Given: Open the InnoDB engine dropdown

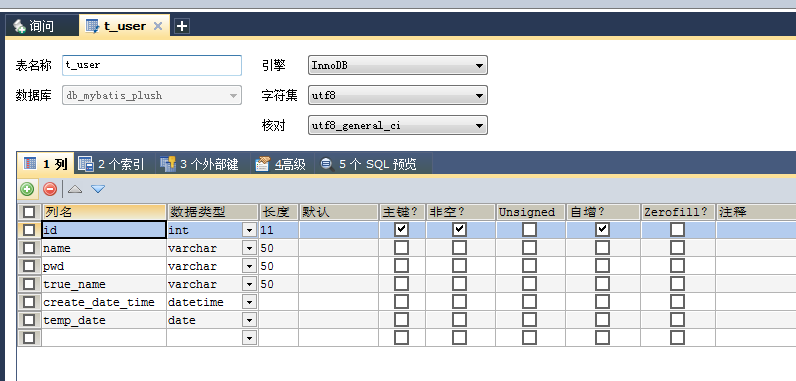Looking at the screenshot, I should point(397,65).
